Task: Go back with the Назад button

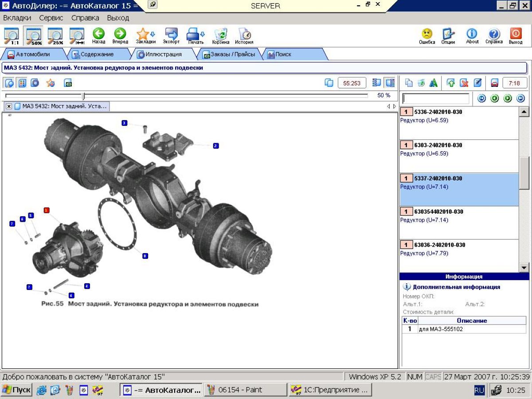Action: point(98,36)
